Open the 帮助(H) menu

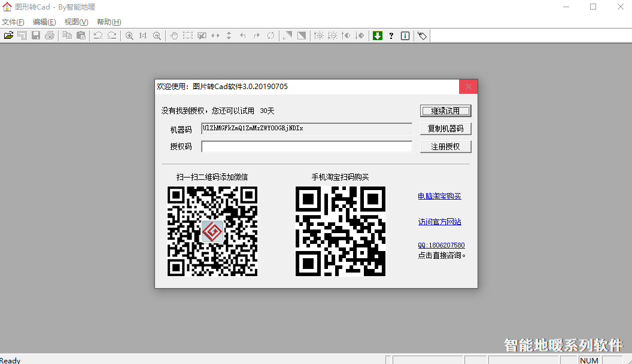[x=109, y=22]
